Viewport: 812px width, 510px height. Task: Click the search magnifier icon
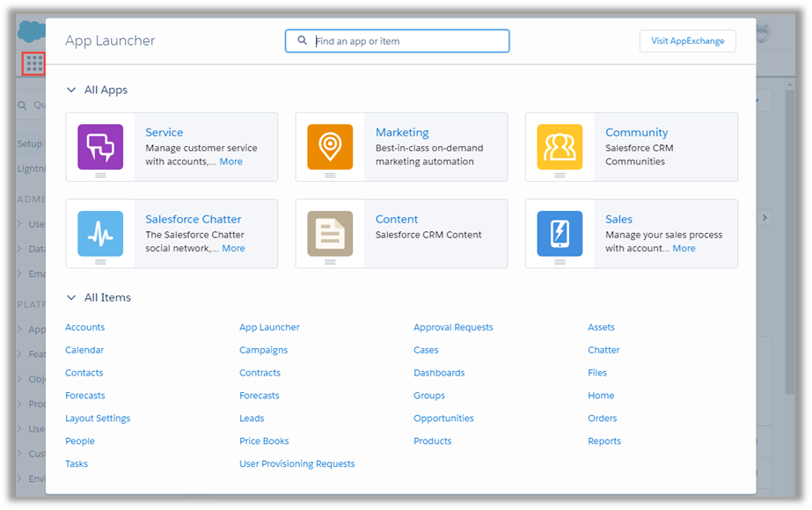pos(303,40)
